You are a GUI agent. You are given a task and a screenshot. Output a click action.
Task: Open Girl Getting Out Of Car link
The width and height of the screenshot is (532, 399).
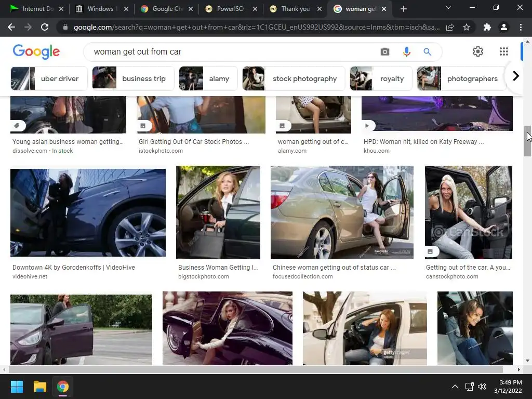(194, 141)
